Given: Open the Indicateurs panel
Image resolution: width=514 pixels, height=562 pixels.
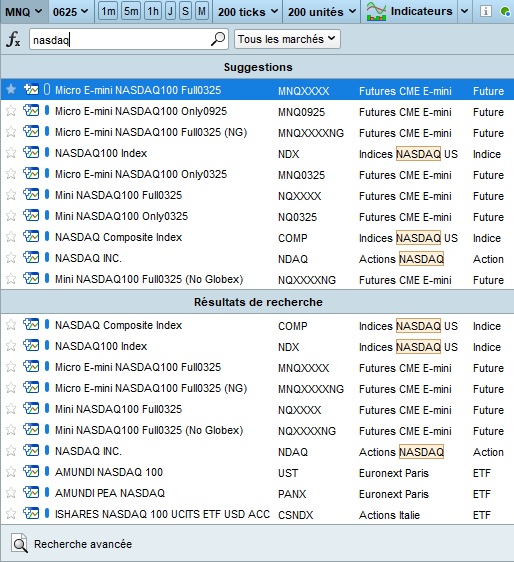Looking at the screenshot, I should pos(409,12).
